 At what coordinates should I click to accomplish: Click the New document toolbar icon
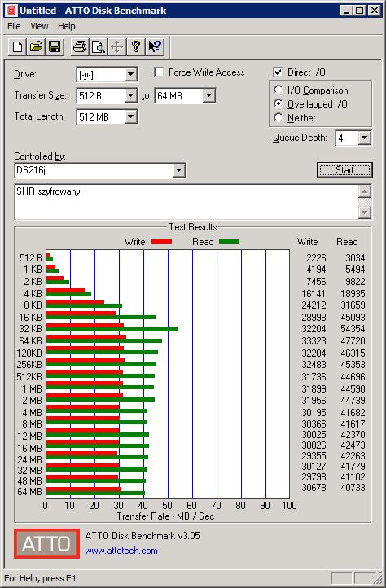pos(18,47)
